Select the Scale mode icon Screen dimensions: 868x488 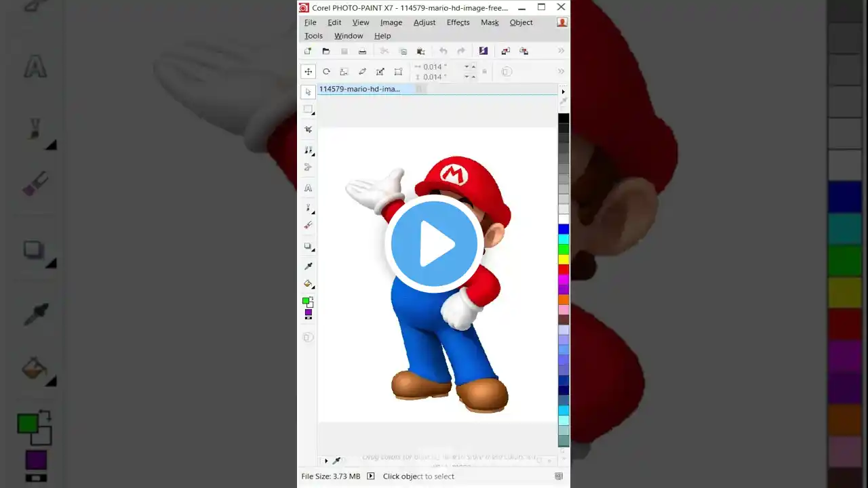click(x=344, y=71)
